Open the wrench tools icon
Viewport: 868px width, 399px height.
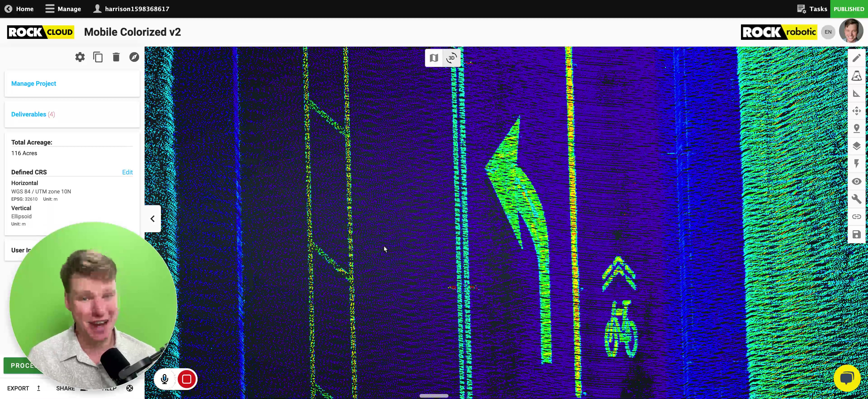point(856,199)
